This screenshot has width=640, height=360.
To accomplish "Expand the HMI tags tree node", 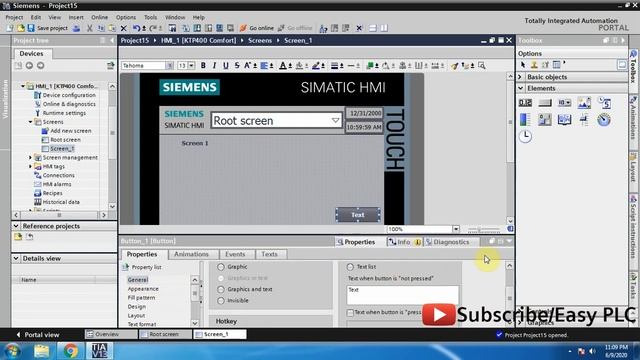I will click(30, 167).
